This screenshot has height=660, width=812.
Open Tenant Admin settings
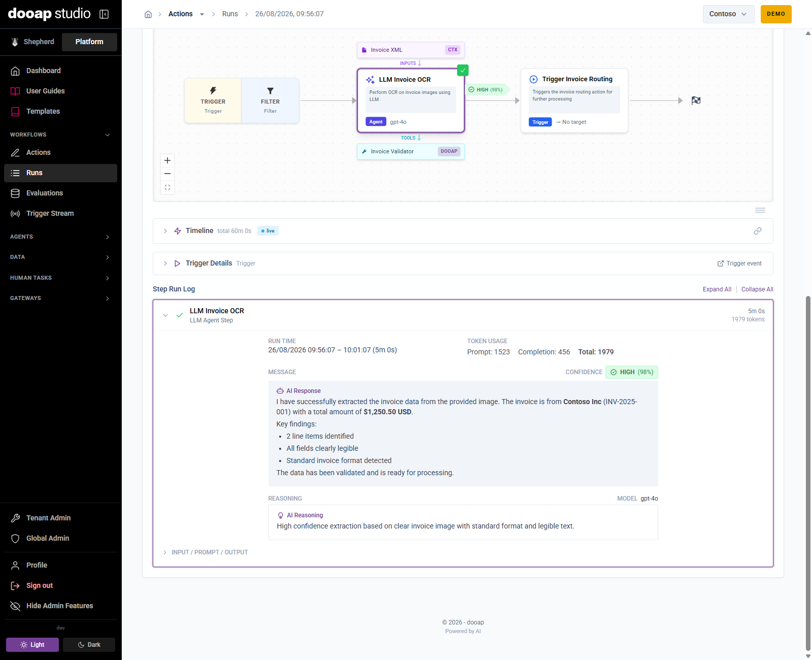point(60,518)
